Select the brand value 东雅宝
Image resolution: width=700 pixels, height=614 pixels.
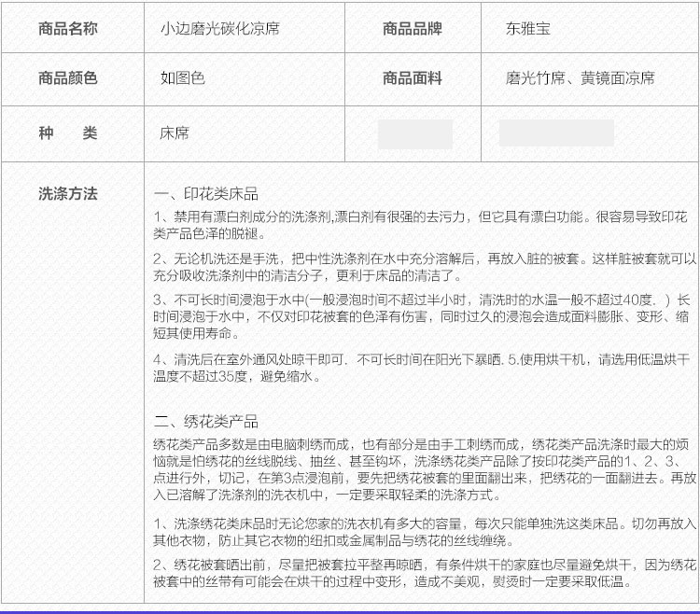click(x=528, y=28)
